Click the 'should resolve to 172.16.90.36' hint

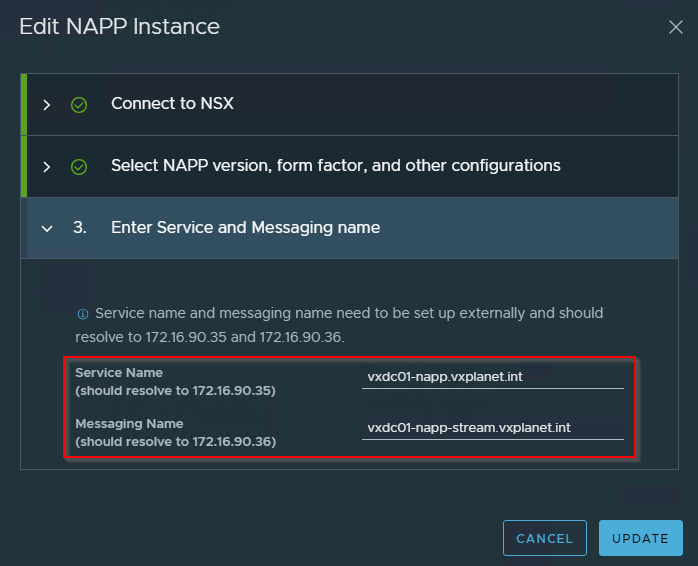(x=175, y=441)
